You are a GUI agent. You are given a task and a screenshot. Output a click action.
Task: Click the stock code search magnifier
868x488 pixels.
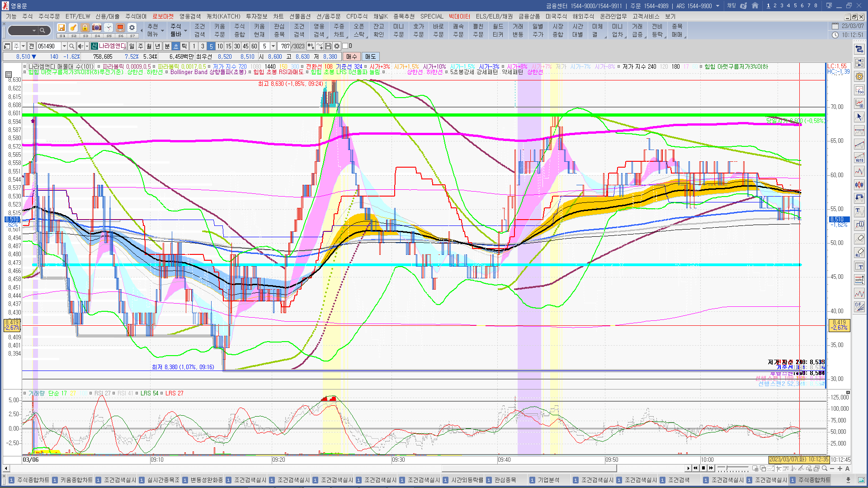72,46
